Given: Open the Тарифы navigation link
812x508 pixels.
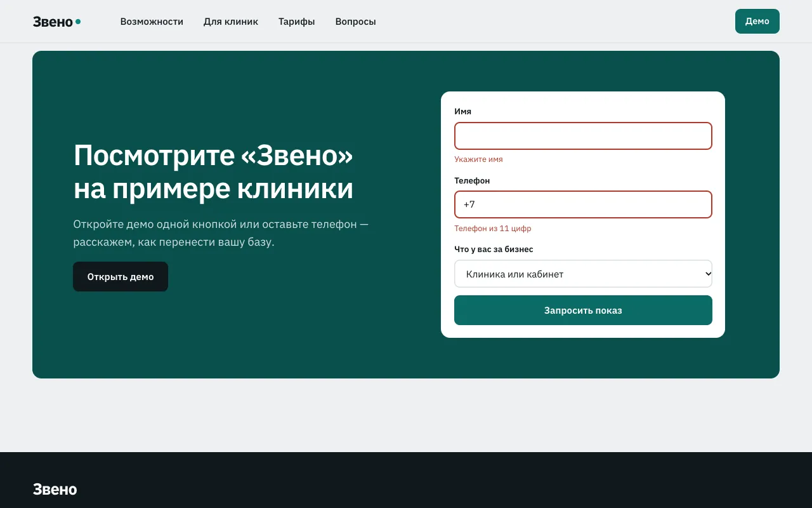Looking at the screenshot, I should (x=297, y=22).
